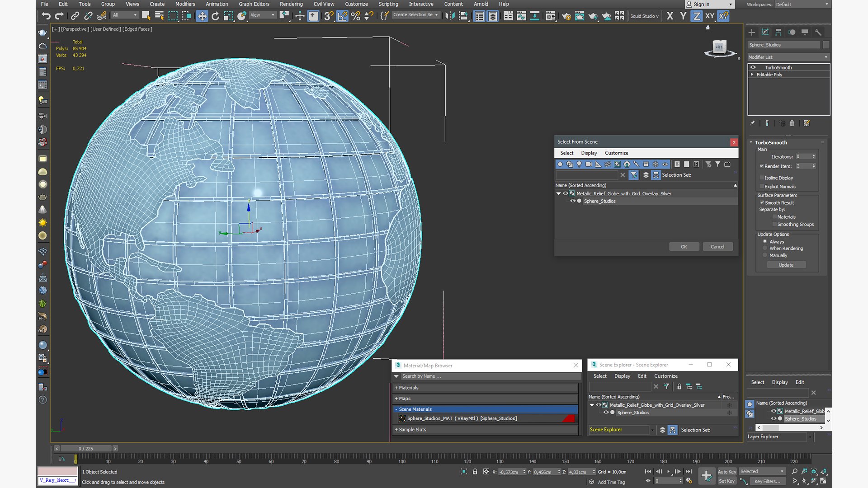Toggle the Scene Explorer toolbar icon
The width and height of the screenshot is (868, 488).
(x=480, y=16)
